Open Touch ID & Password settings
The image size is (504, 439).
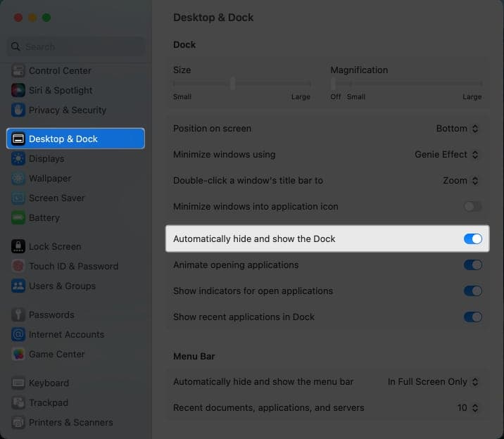(x=75, y=266)
